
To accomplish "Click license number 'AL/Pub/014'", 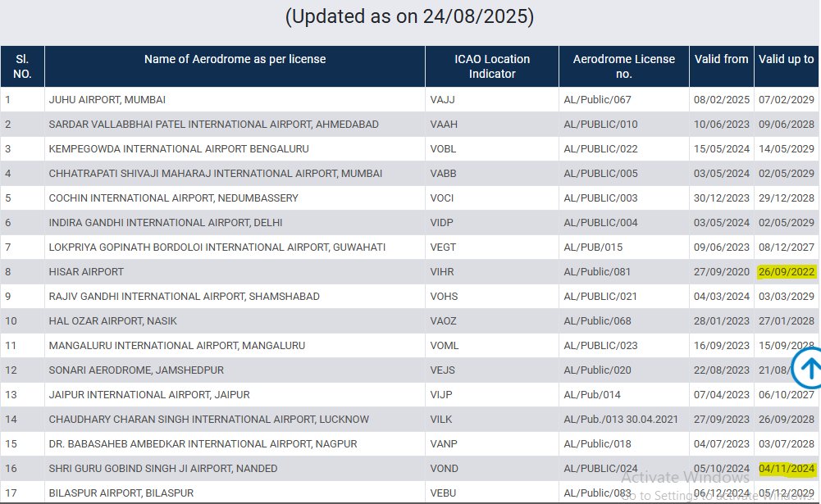I will pyautogui.click(x=592, y=395).
